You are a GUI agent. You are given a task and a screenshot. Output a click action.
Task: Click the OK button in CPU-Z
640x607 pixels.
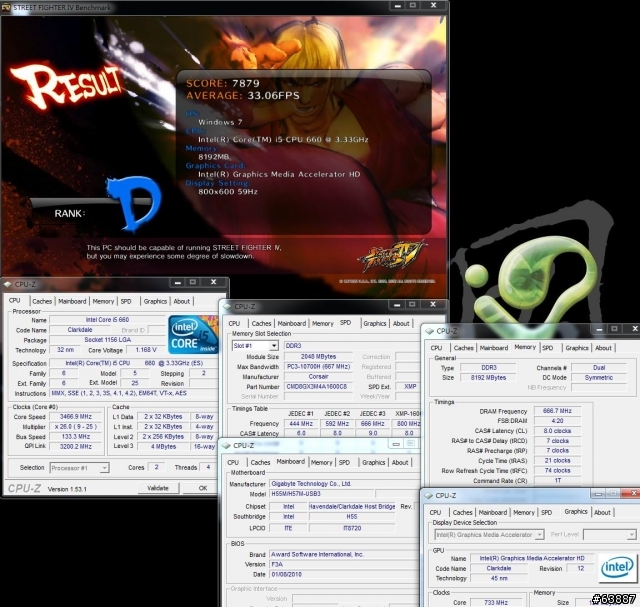(x=202, y=488)
